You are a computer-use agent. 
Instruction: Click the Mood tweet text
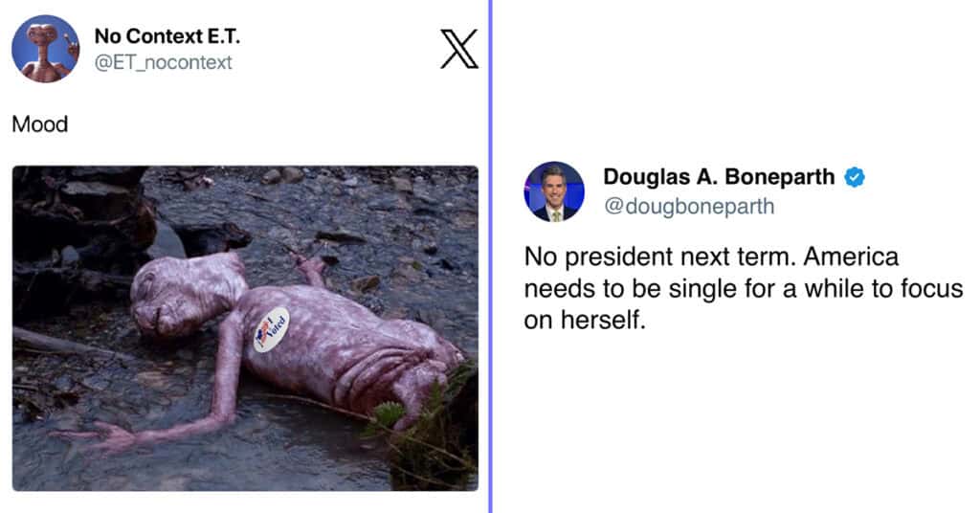point(40,124)
